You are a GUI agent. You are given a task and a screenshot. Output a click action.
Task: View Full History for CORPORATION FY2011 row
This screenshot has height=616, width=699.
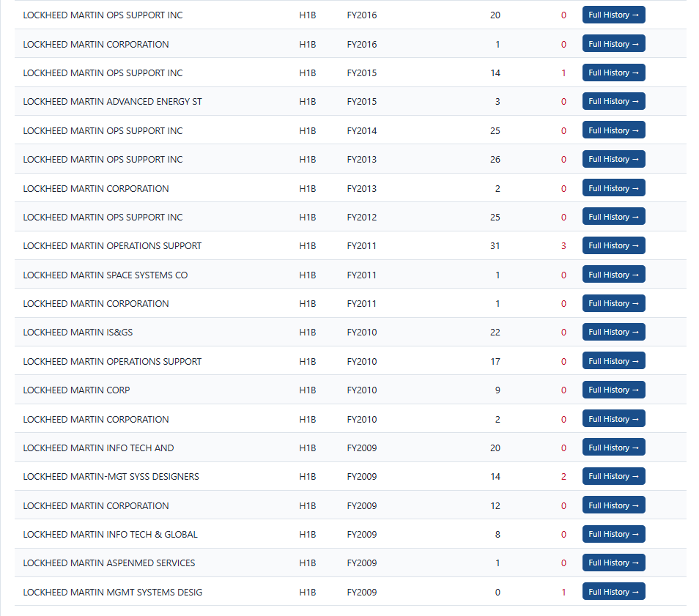click(613, 303)
